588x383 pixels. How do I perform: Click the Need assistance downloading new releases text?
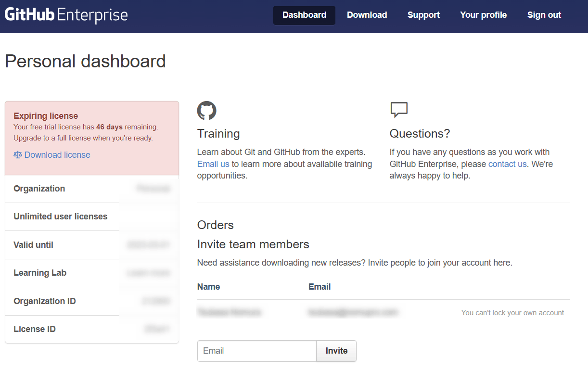pyautogui.click(x=355, y=263)
